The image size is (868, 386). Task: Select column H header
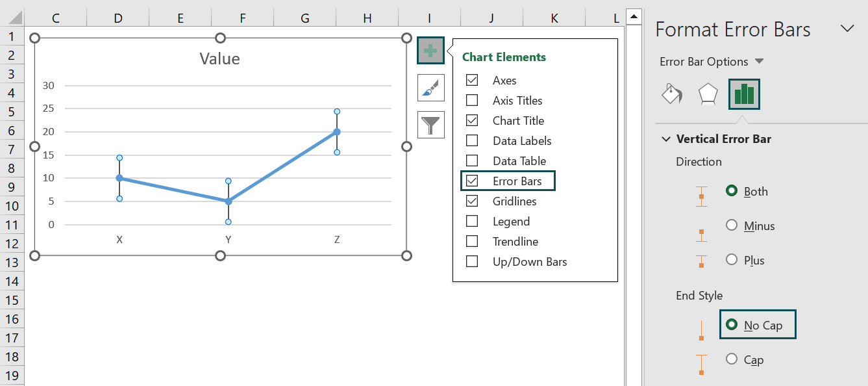[367, 18]
